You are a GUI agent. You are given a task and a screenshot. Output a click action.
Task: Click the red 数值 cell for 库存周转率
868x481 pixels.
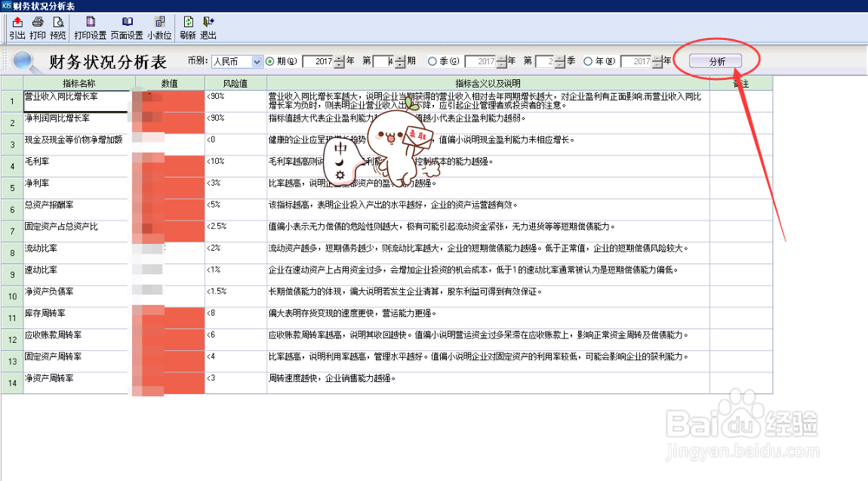[168, 317]
